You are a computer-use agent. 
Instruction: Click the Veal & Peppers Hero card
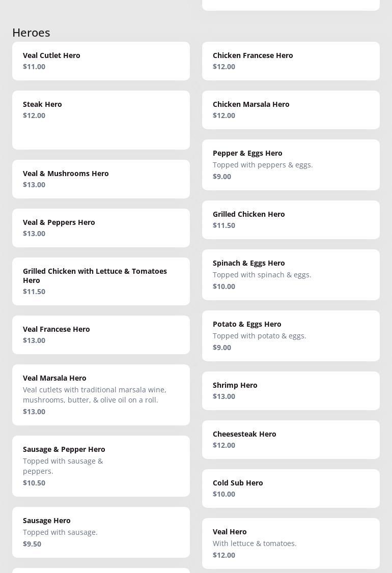coord(101,228)
